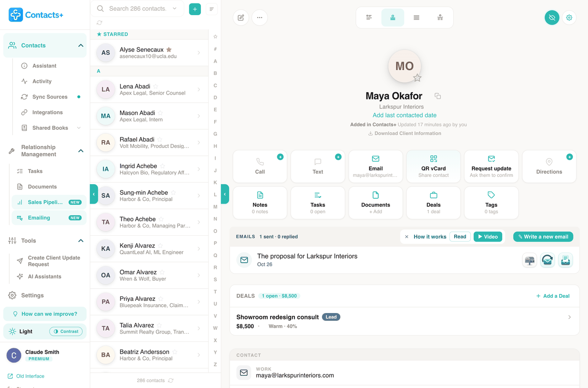Click the Directions action card
Screen dimensions: 588x388
[x=549, y=167]
